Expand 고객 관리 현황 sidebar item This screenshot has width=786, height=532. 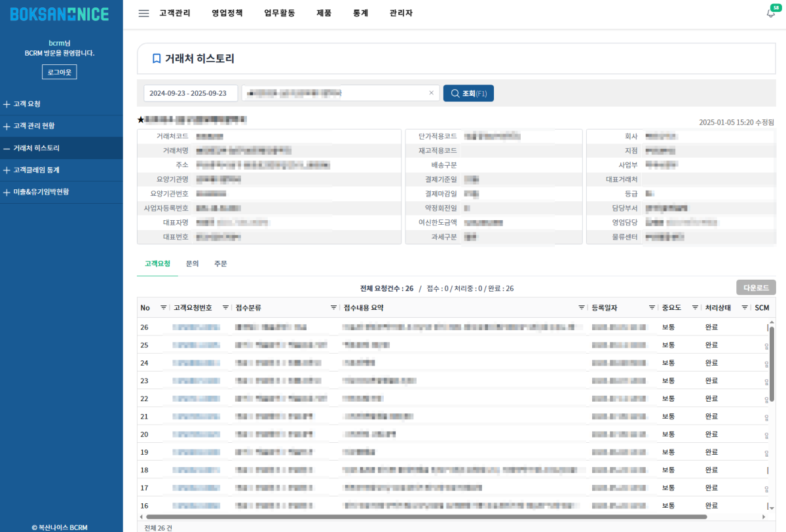[33, 126]
